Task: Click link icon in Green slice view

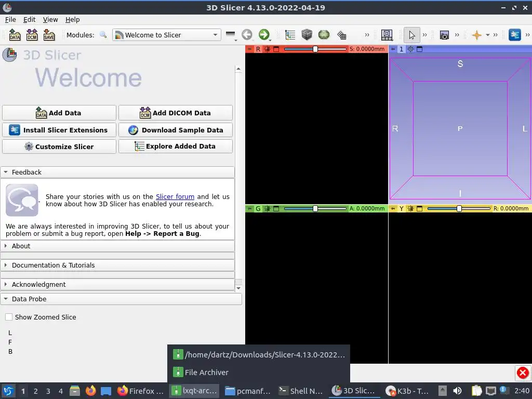Action: (268, 209)
